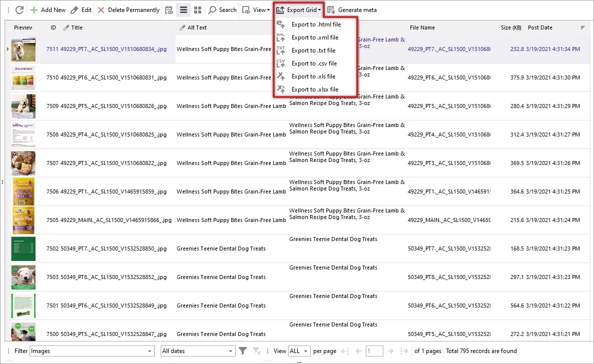Open the View options dropdown
Image resolution: width=594 pixels, height=364 pixels.
tap(256, 9)
